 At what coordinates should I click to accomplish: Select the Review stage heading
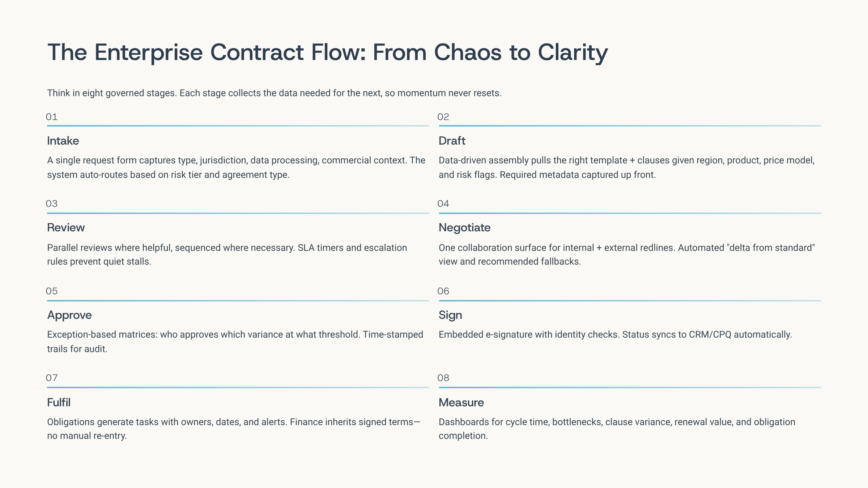pos(66,227)
